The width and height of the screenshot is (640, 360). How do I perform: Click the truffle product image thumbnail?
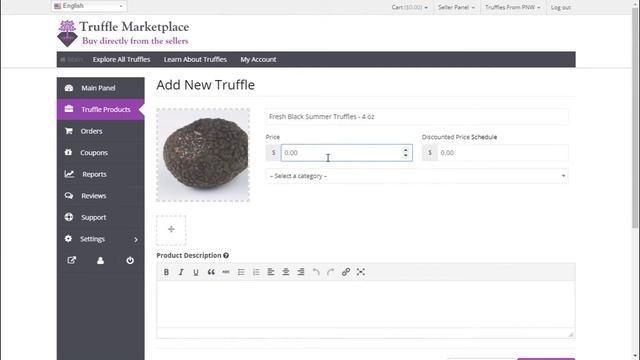coord(203,155)
